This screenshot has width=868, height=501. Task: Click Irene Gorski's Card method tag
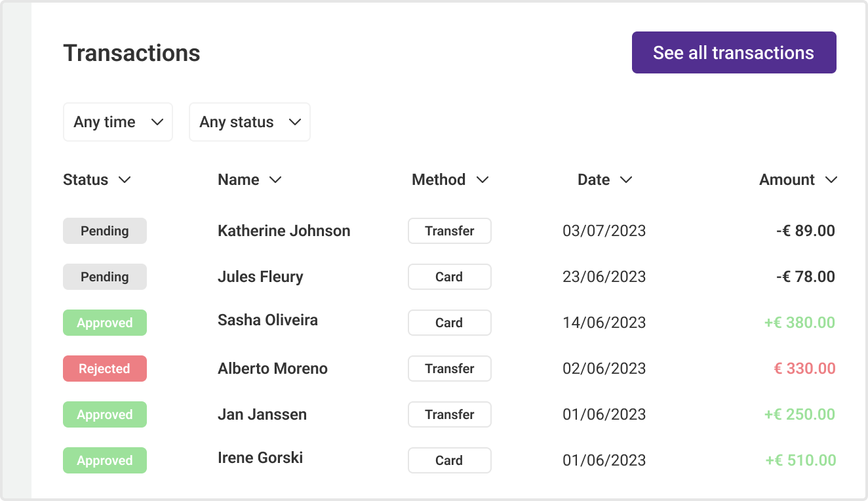pos(450,460)
